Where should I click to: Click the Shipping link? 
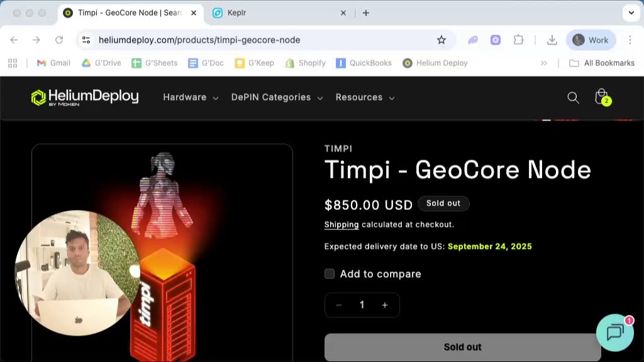tap(341, 224)
